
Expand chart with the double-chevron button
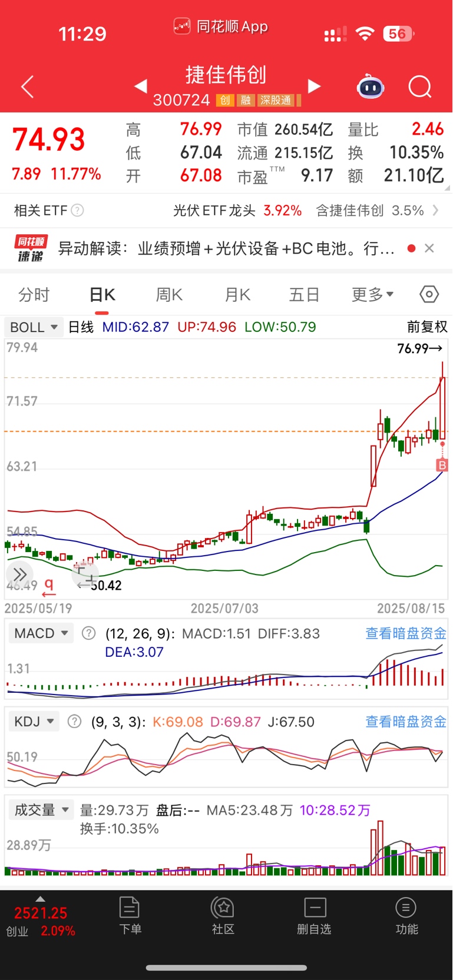19,574
